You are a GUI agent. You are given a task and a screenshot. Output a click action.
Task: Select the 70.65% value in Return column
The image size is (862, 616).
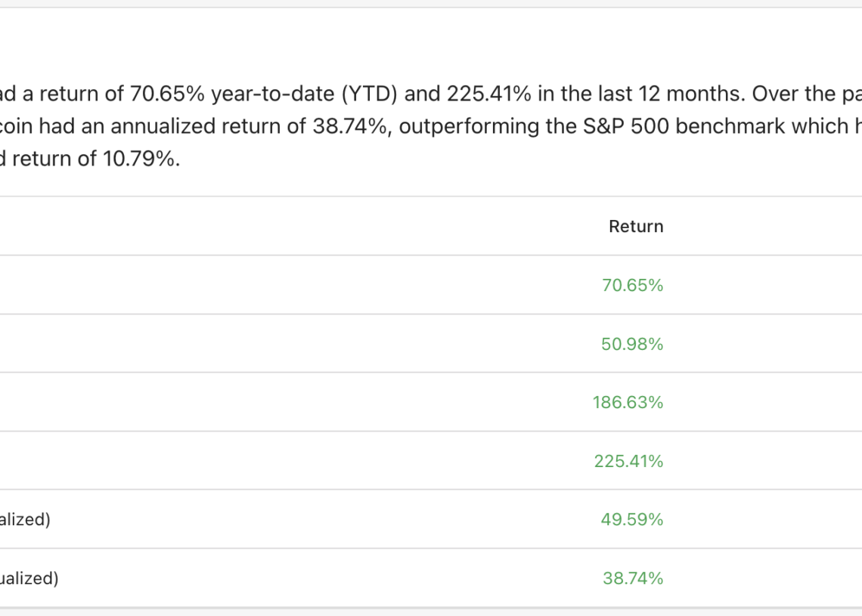(632, 286)
